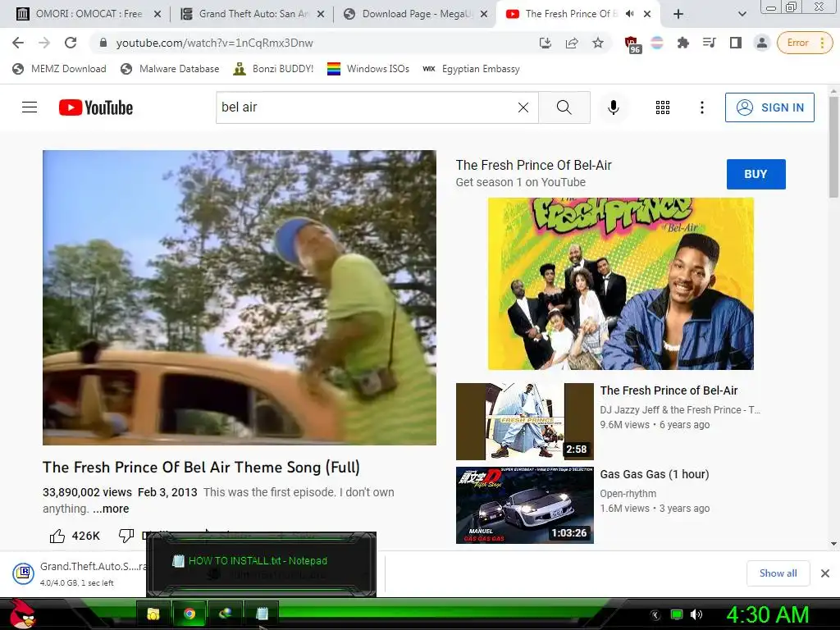Open the tab search dropdown chevron
The image size is (840, 630).
point(742,15)
